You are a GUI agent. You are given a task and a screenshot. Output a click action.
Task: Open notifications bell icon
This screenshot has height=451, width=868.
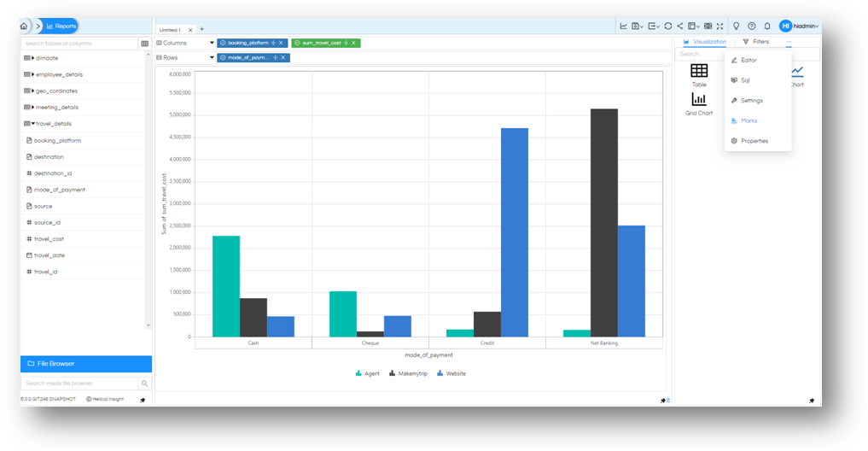pos(767,26)
